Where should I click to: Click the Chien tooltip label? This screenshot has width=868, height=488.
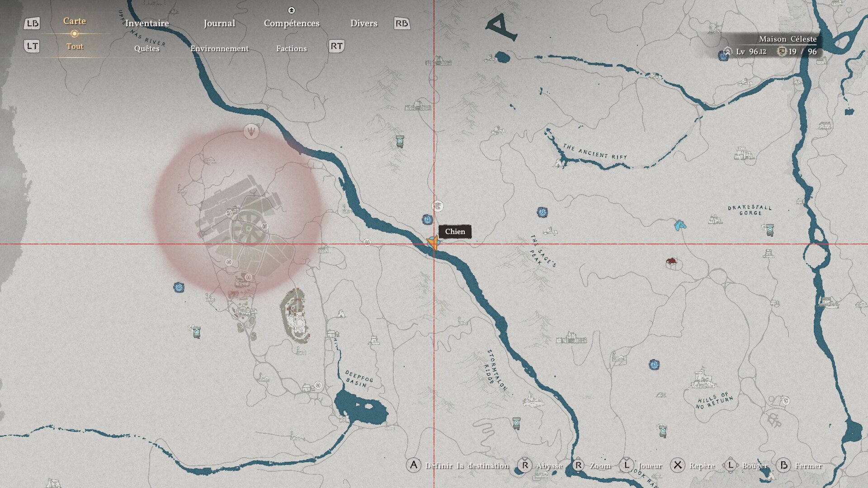tap(455, 232)
